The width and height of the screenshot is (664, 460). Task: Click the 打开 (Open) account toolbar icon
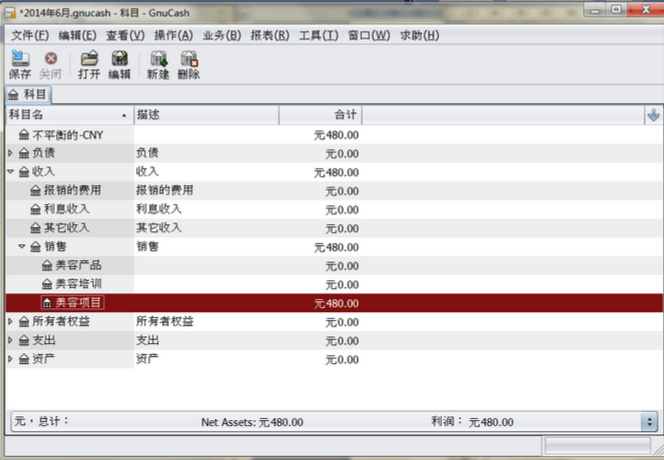click(89, 64)
